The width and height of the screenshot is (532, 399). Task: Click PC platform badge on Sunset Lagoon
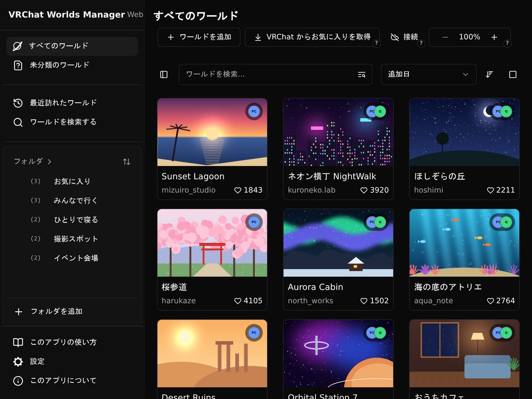pyautogui.click(x=254, y=111)
